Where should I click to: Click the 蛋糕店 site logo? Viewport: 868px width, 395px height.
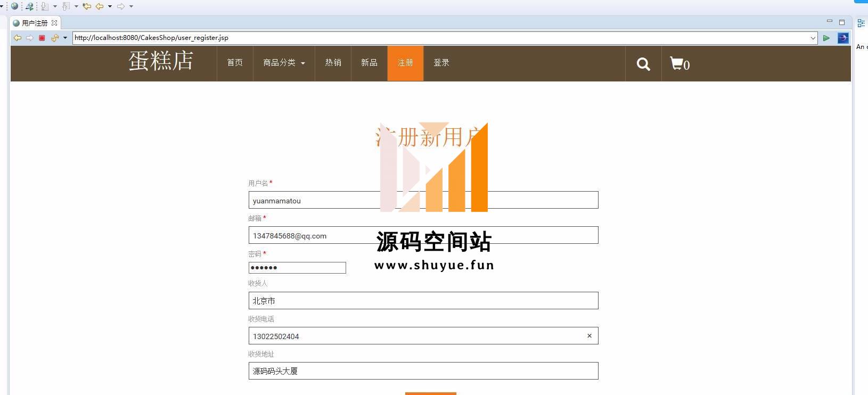click(160, 61)
